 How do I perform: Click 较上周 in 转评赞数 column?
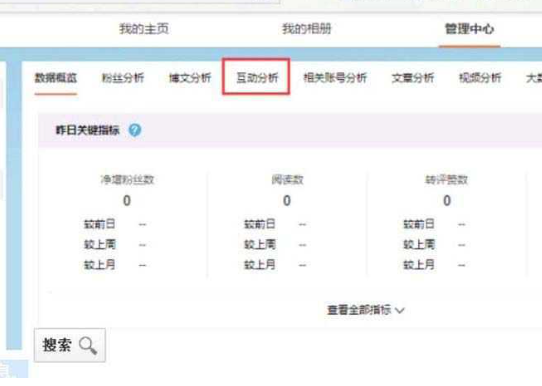click(419, 245)
